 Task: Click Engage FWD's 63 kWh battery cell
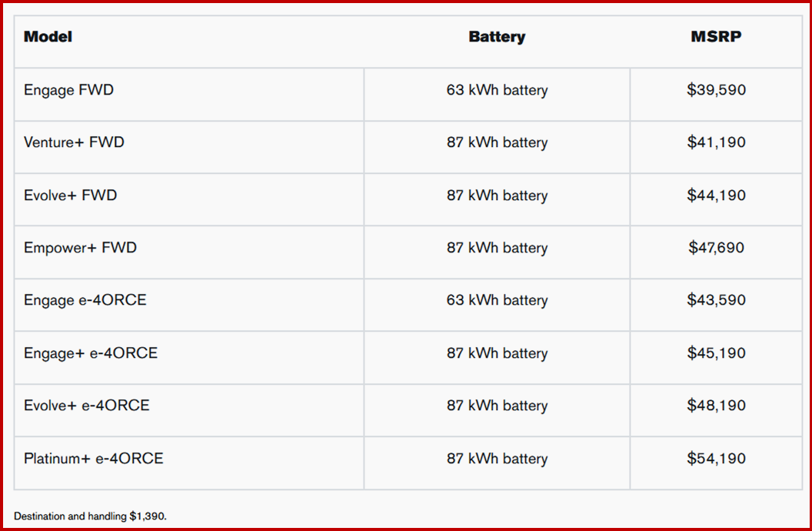[497, 90]
